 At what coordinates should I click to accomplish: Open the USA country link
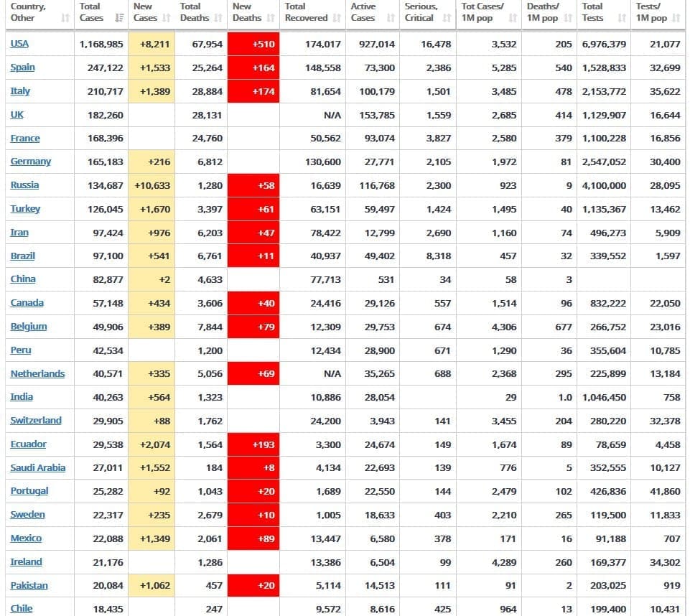click(x=19, y=44)
